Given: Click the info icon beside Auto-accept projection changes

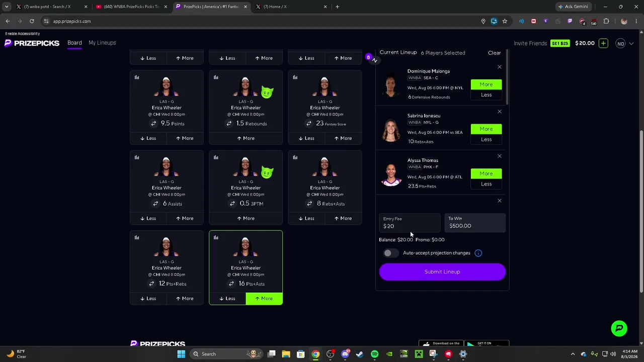Looking at the screenshot, I should point(478,253).
